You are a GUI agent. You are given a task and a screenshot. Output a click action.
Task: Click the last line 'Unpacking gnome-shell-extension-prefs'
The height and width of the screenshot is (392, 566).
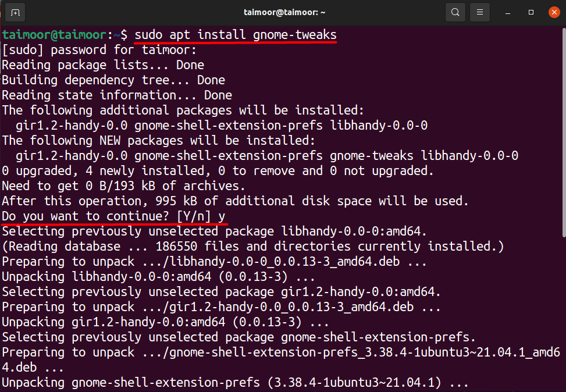pos(235,383)
